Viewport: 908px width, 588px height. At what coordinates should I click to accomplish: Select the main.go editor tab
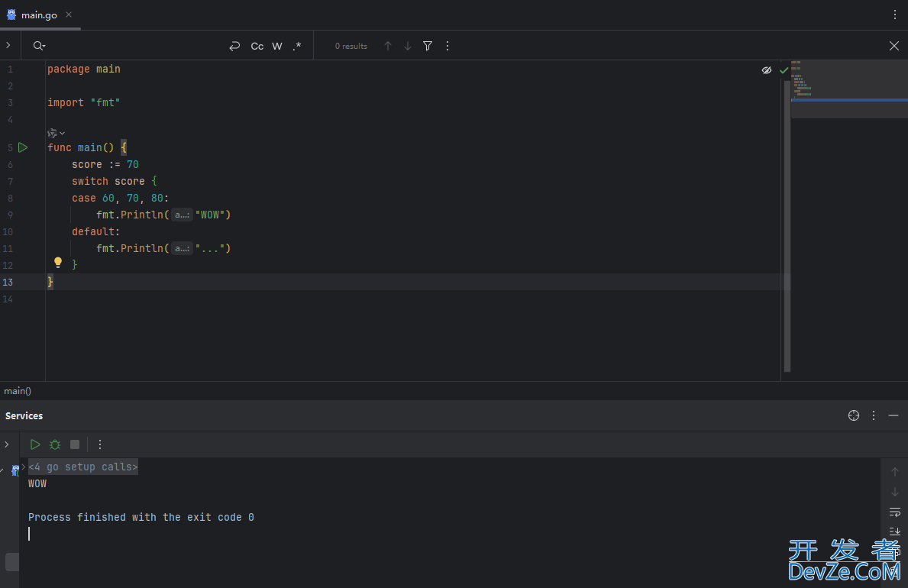pos(40,15)
